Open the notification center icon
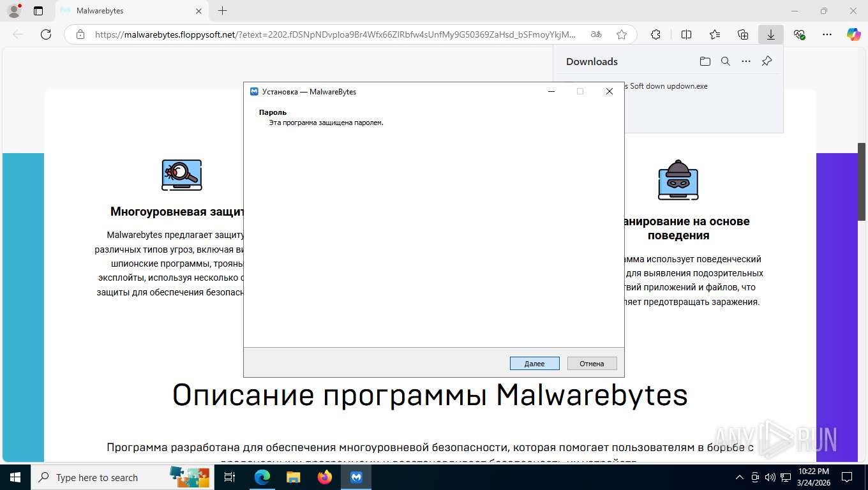The height and width of the screenshot is (490, 868). click(847, 477)
